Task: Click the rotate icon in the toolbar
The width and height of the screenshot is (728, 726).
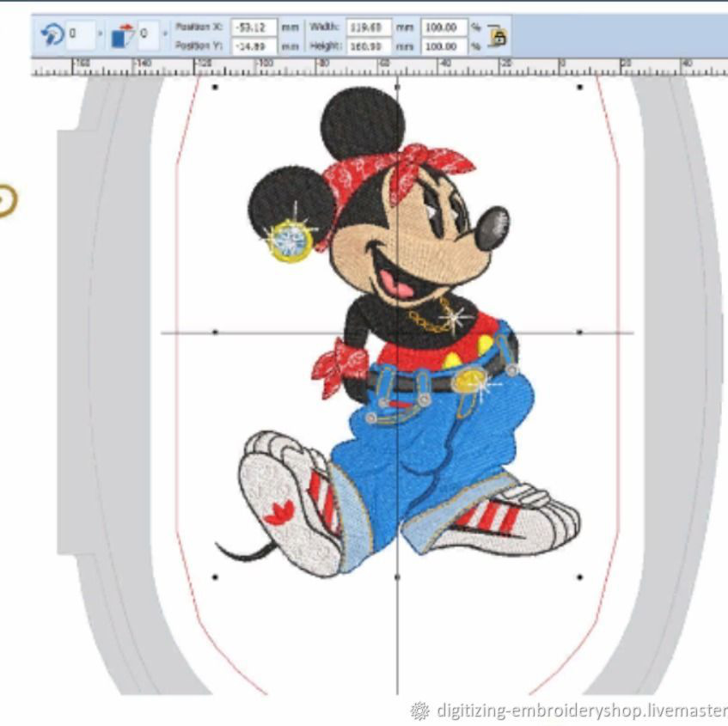Action: pos(52,35)
